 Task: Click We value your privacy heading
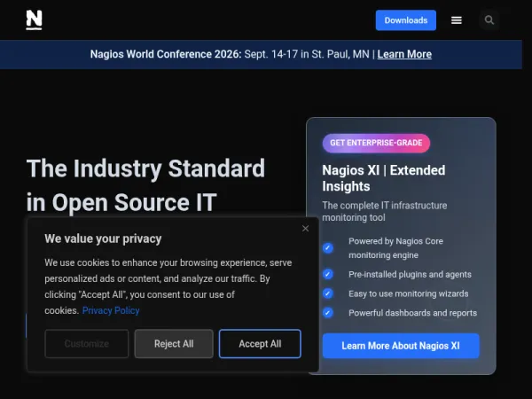tap(103, 239)
